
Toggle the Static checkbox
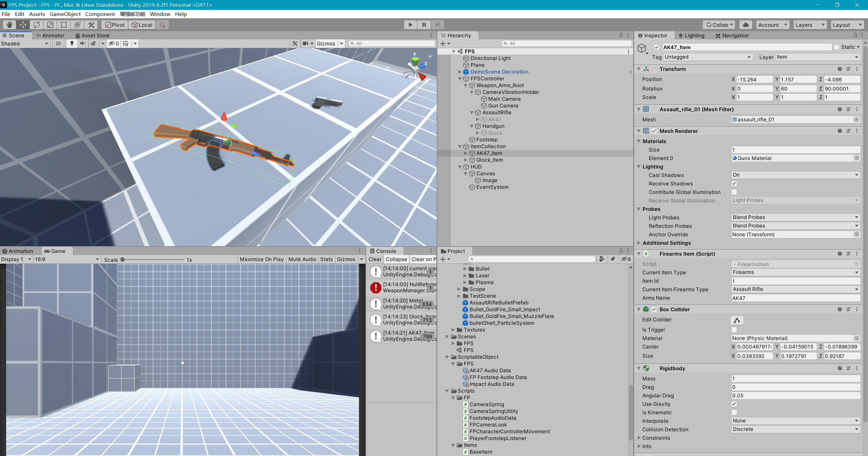(837, 47)
